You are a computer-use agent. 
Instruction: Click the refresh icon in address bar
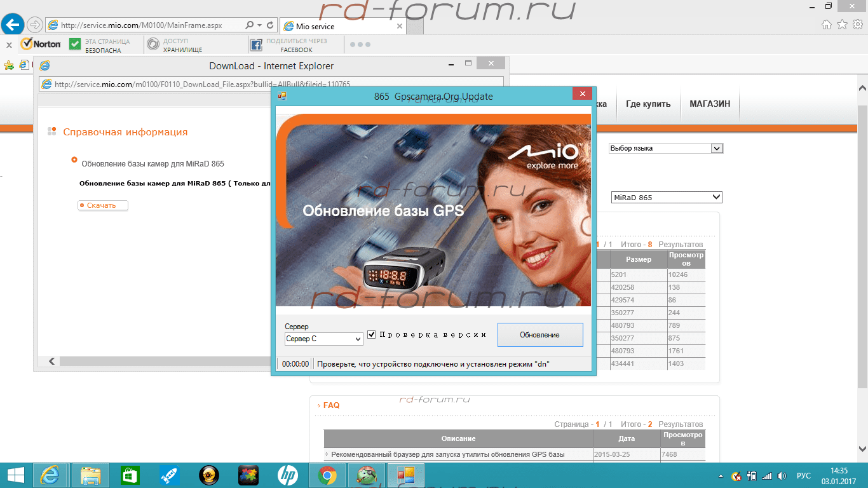[x=270, y=25]
